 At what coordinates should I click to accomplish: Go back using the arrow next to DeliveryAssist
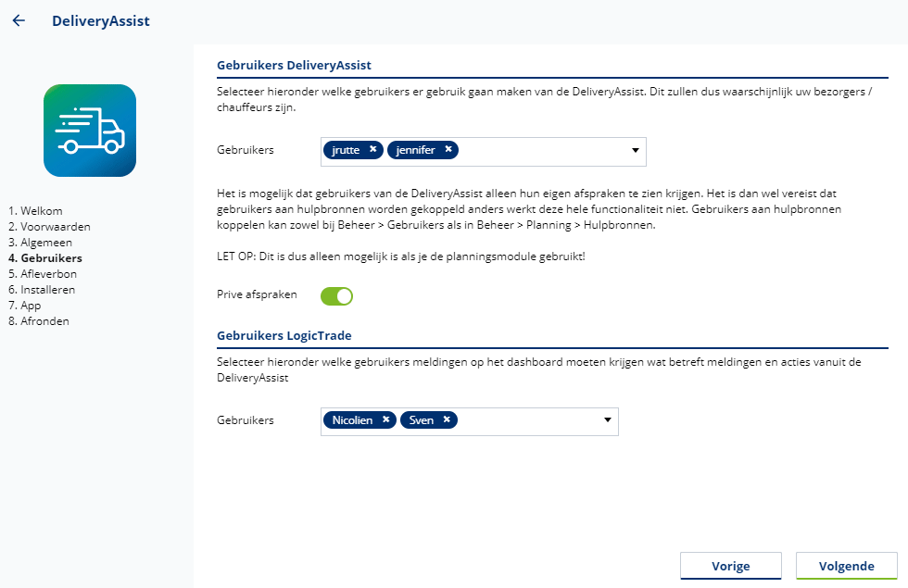coord(19,20)
